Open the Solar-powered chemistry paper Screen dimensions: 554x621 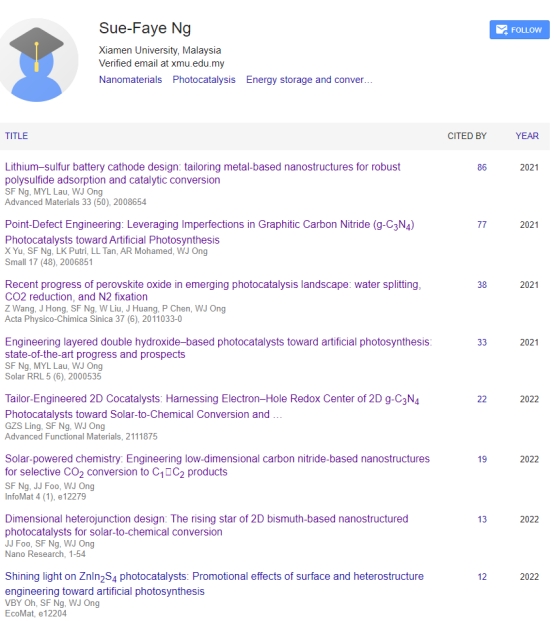click(217, 465)
